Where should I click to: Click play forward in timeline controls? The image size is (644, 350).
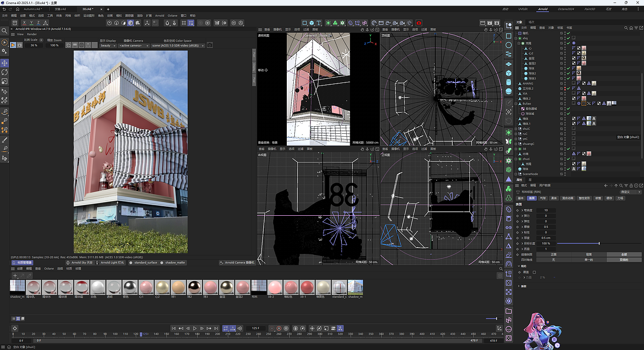tap(195, 328)
